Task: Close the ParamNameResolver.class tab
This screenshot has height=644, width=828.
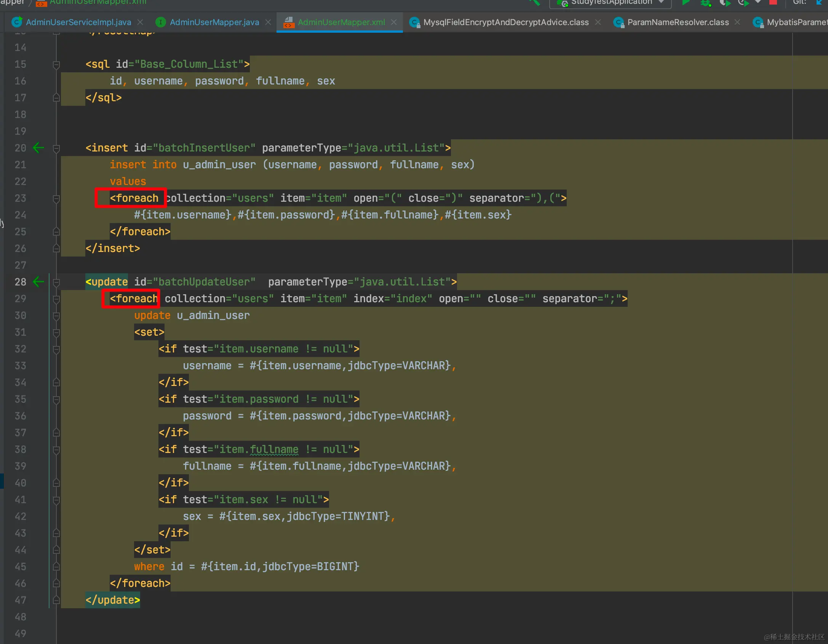Action: click(737, 22)
